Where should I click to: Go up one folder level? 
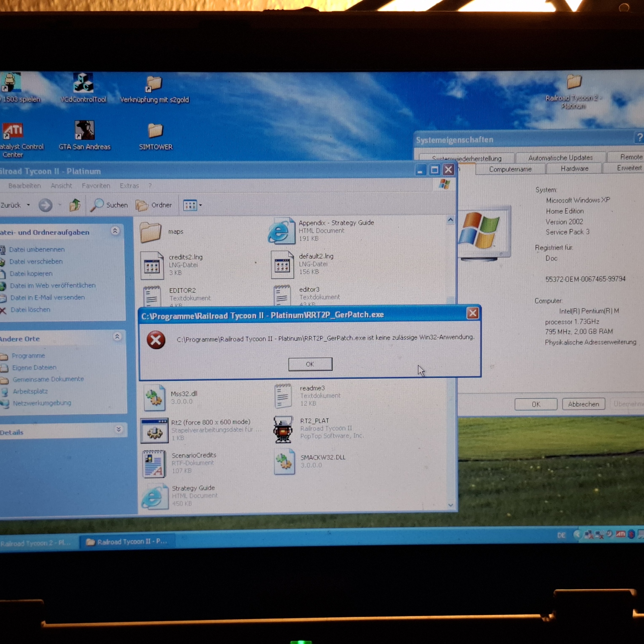point(75,205)
